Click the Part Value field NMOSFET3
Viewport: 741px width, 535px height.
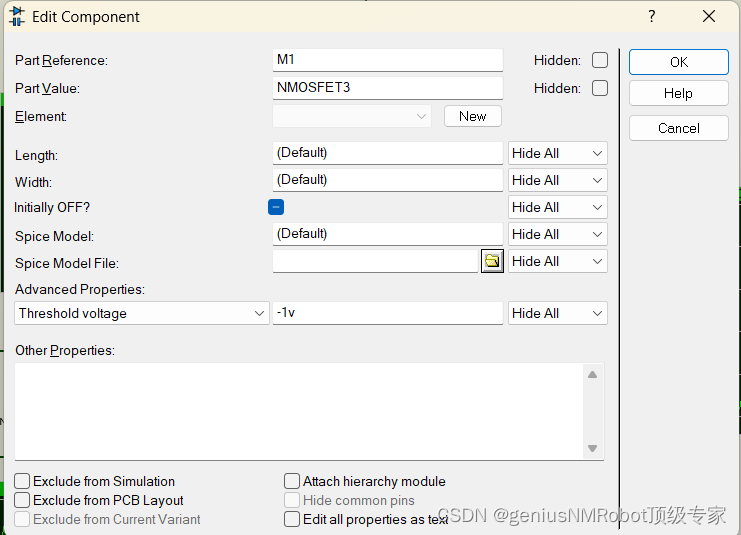(x=388, y=88)
